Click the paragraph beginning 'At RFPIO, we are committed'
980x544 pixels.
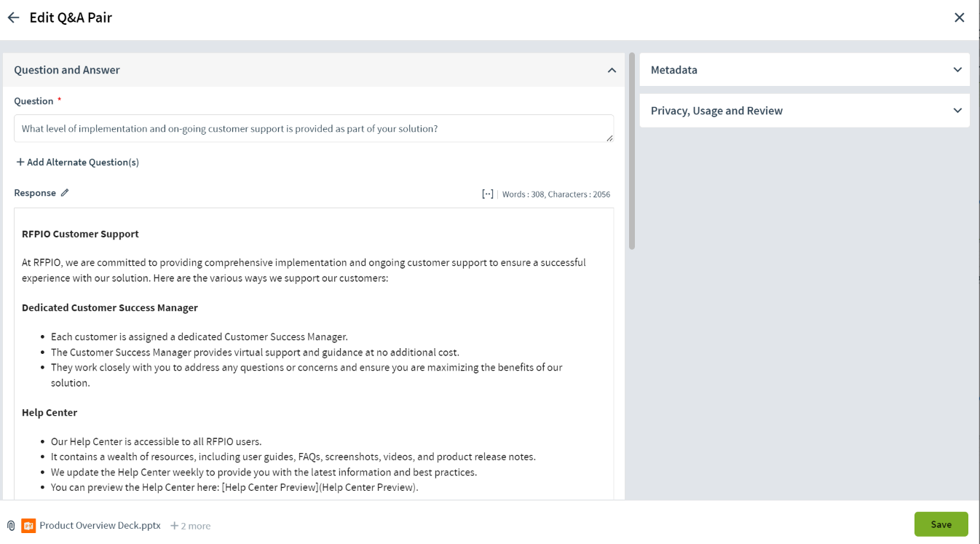[x=304, y=270]
